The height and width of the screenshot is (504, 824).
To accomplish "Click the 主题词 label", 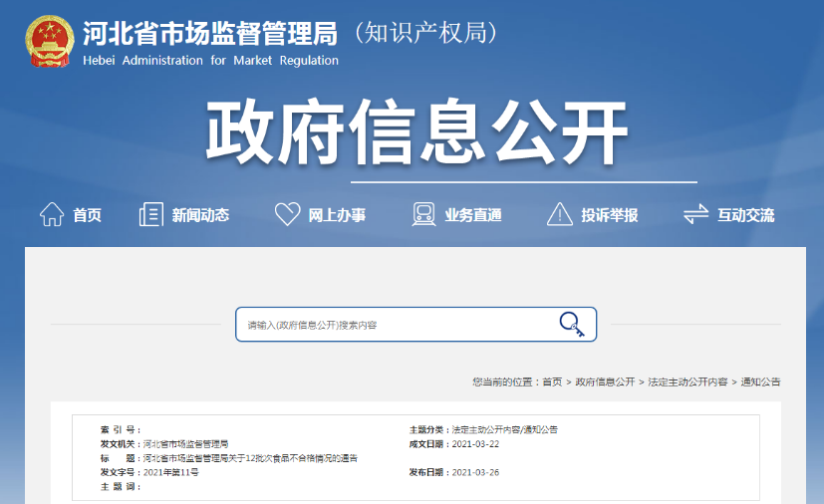I will click(x=119, y=487).
